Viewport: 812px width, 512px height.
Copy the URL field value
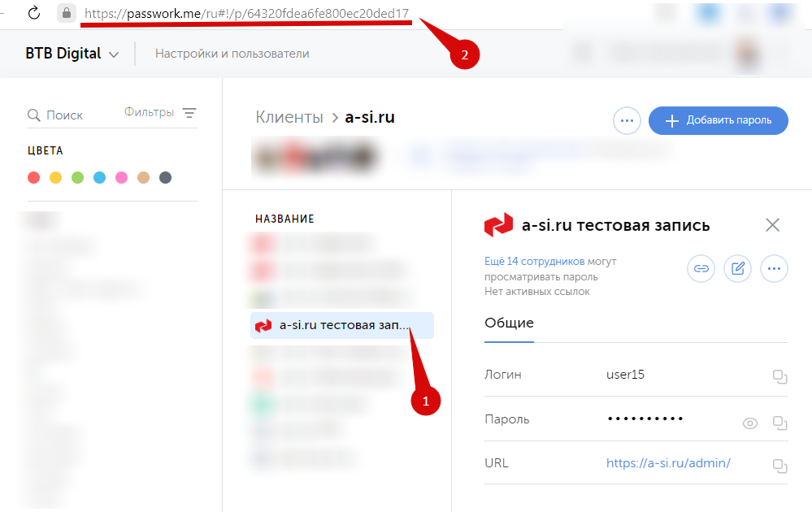(x=779, y=466)
